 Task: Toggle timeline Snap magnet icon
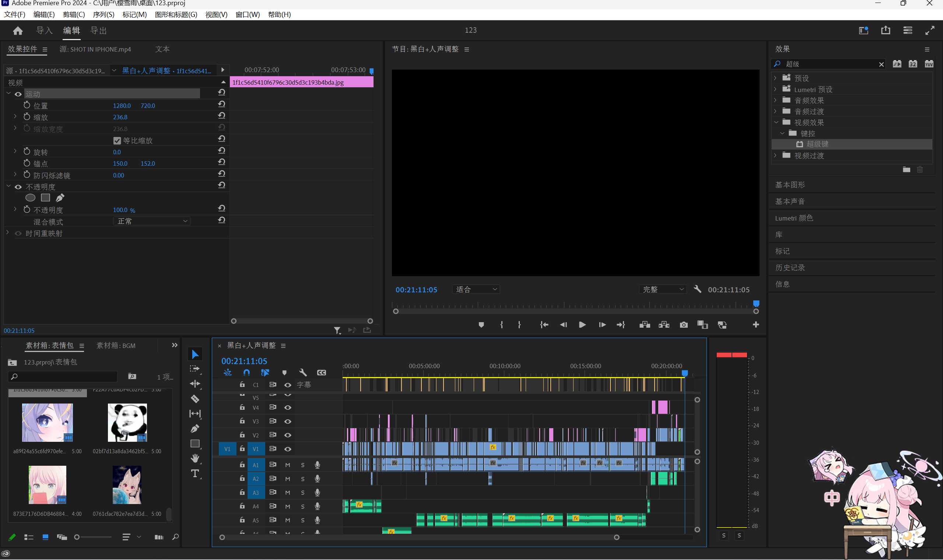point(246,373)
